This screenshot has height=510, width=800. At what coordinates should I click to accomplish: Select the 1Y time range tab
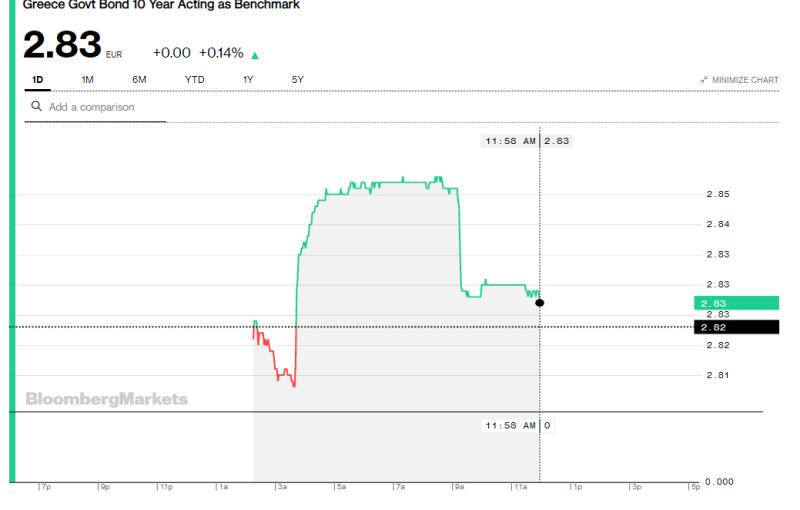click(248, 80)
